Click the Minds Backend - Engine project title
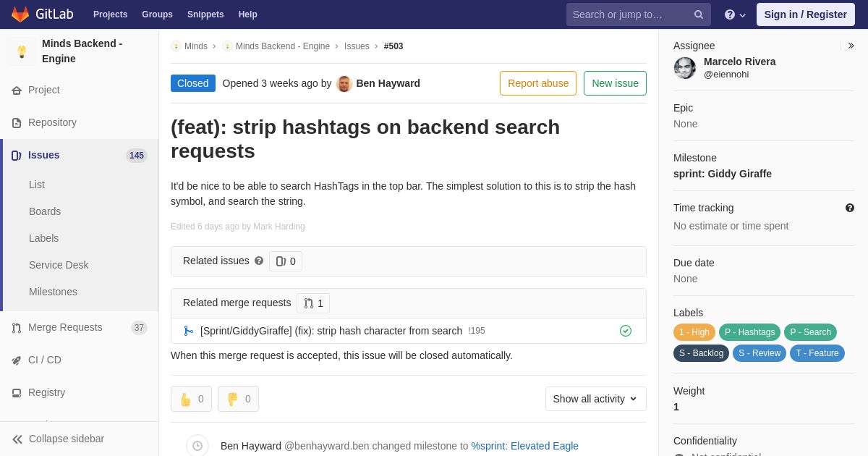Screen dimensions: 868x456 tap(82, 51)
